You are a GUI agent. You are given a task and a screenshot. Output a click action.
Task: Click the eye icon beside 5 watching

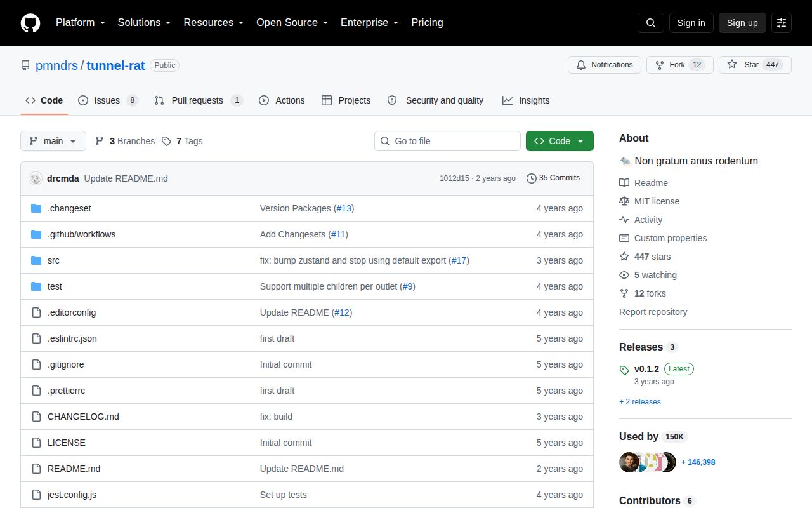pyautogui.click(x=624, y=275)
